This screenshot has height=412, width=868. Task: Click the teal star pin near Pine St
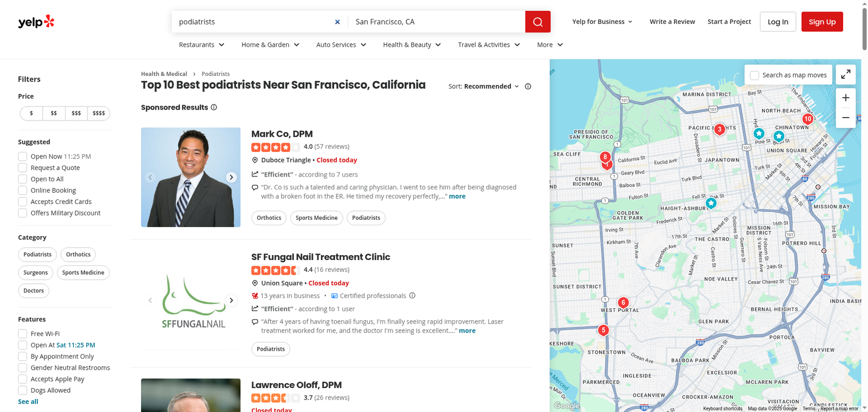coord(759,133)
